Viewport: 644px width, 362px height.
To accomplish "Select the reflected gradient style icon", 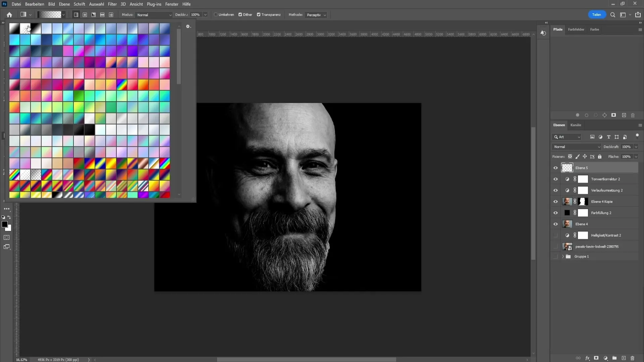I will tap(102, 15).
